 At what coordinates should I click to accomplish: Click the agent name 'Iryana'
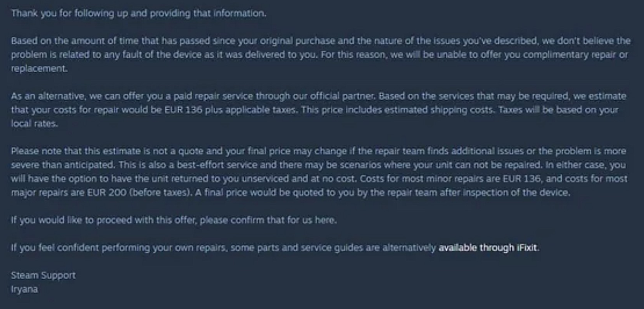pyautogui.click(x=24, y=289)
